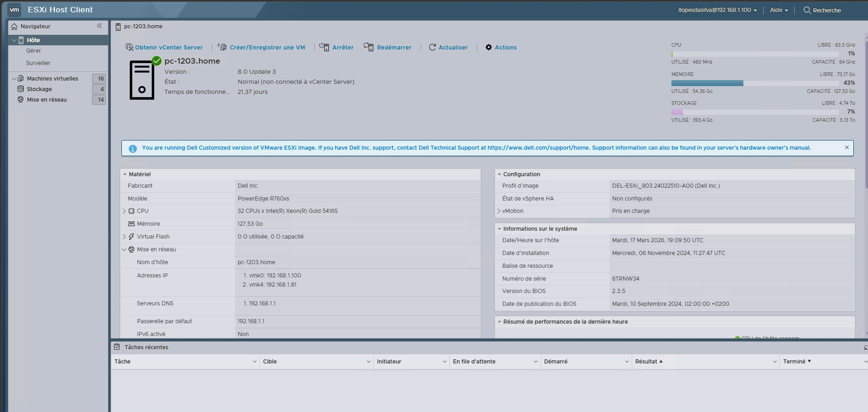Click the Redémarrer host icon
The height and width of the screenshot is (412, 868).
pyautogui.click(x=368, y=47)
